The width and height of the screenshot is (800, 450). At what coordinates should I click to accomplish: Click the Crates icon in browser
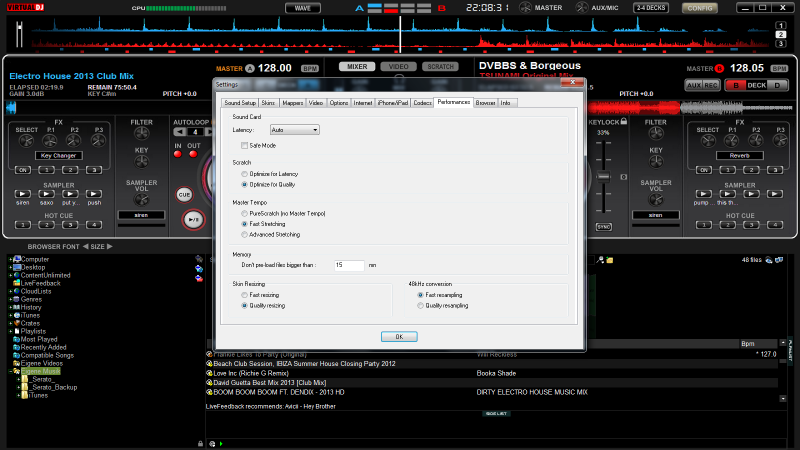click(17, 323)
